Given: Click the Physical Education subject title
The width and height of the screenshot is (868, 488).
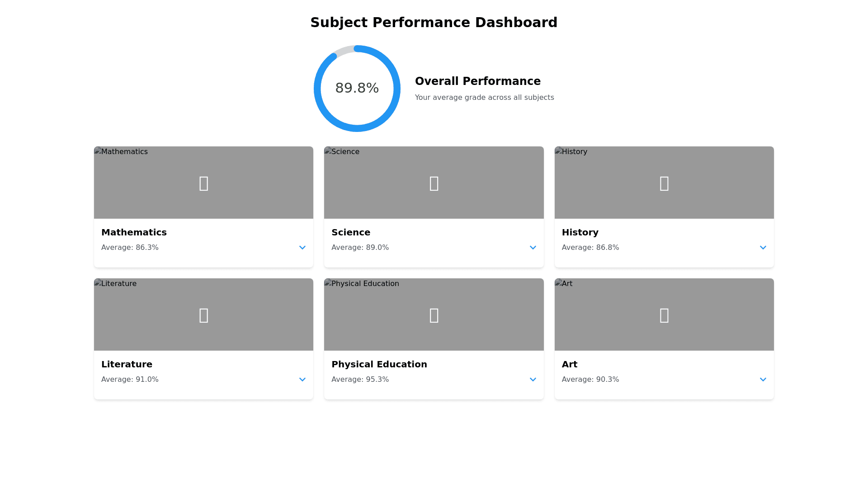Looking at the screenshot, I should pos(379,364).
